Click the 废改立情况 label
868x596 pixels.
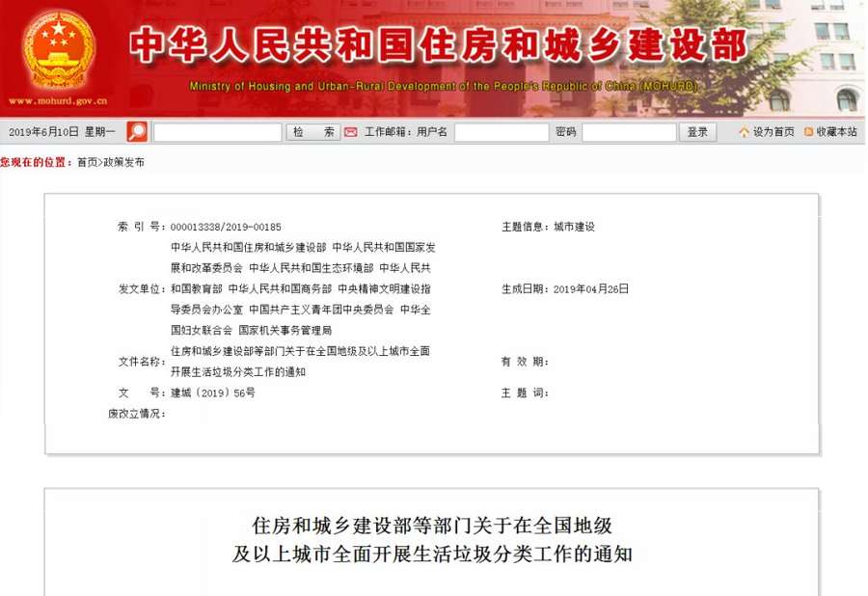137,414
